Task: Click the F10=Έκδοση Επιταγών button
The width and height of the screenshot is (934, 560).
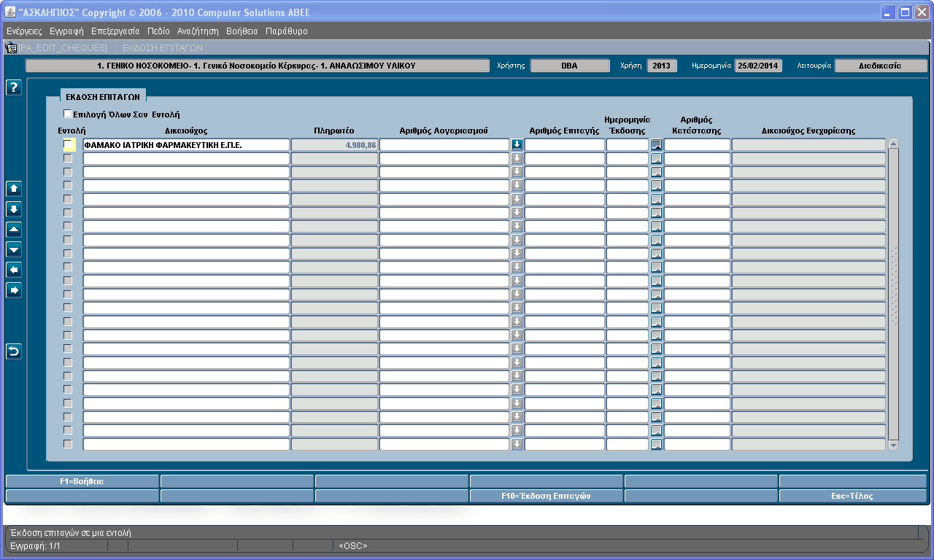Action: [x=546, y=496]
